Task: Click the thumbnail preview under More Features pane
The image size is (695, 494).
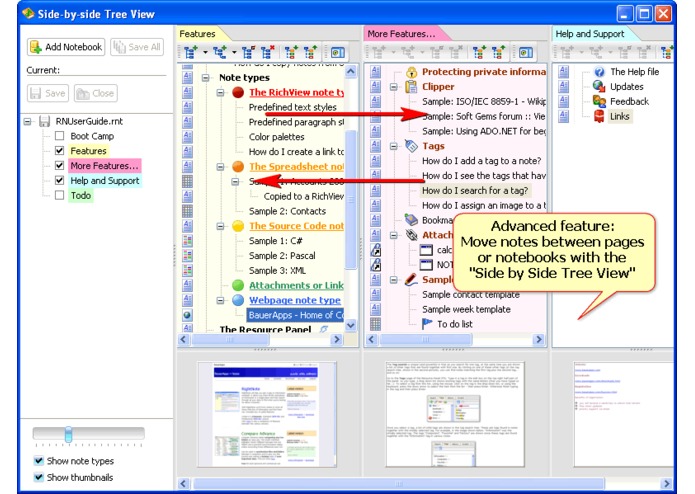Action: pyautogui.click(x=455, y=414)
